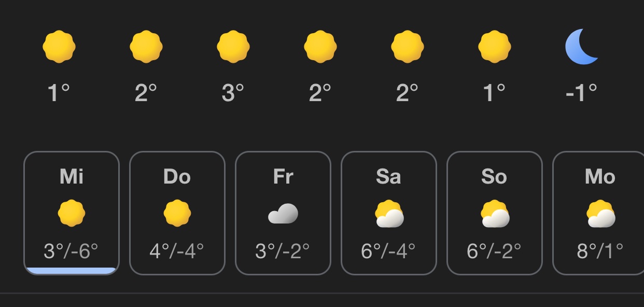Click the sun icon in the Mi card

[72, 214]
